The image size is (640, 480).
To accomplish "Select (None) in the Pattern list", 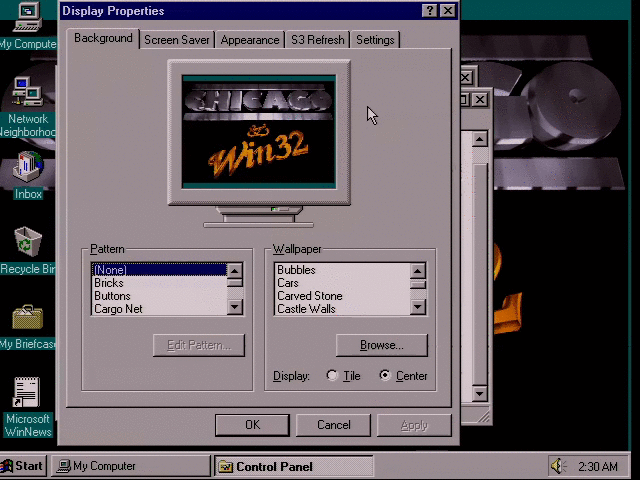I will pyautogui.click(x=159, y=270).
